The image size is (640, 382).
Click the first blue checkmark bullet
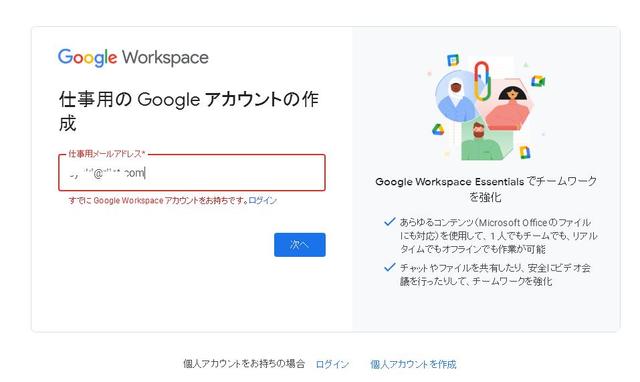point(389,222)
